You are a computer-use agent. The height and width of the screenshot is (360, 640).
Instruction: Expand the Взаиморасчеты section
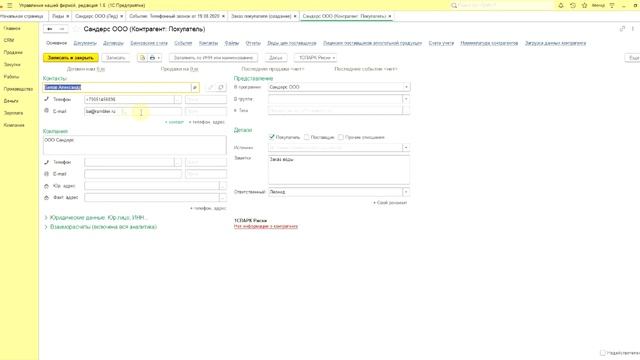(101, 227)
